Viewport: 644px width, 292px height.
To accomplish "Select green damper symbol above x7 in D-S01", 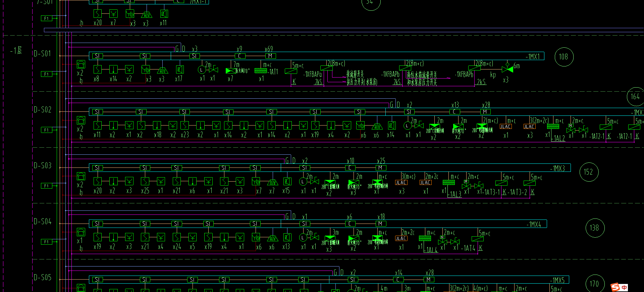I will [x=231, y=71].
